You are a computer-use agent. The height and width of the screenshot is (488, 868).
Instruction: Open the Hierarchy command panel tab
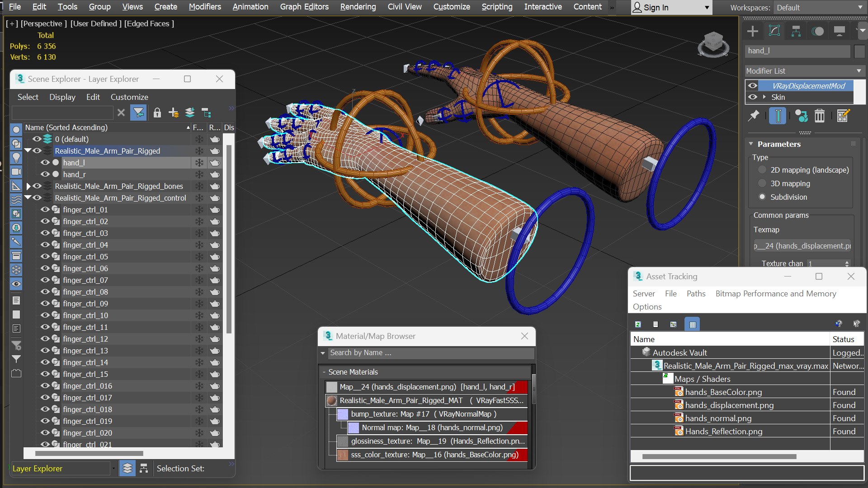click(796, 31)
